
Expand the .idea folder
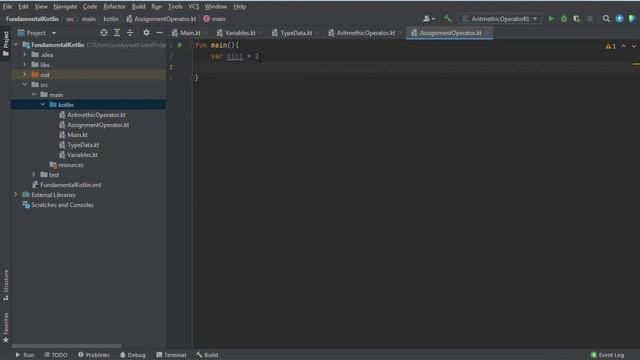(x=24, y=54)
